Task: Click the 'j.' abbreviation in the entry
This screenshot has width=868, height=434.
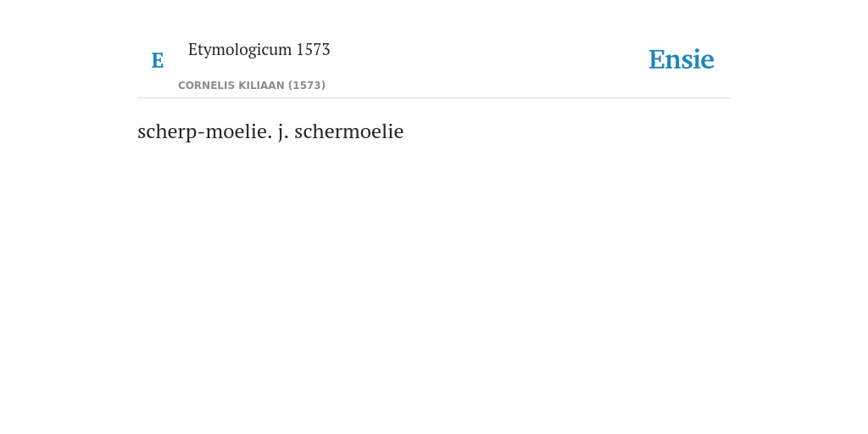Action: coord(283,132)
